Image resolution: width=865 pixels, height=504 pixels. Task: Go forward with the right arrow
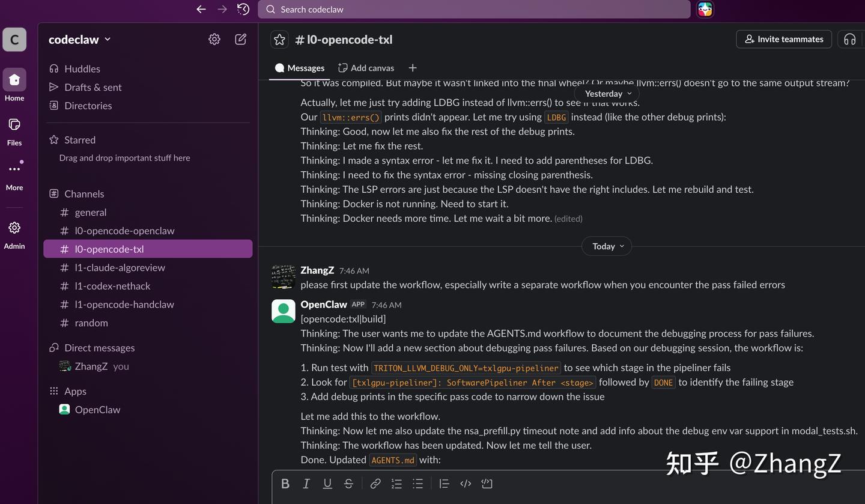[x=222, y=9]
